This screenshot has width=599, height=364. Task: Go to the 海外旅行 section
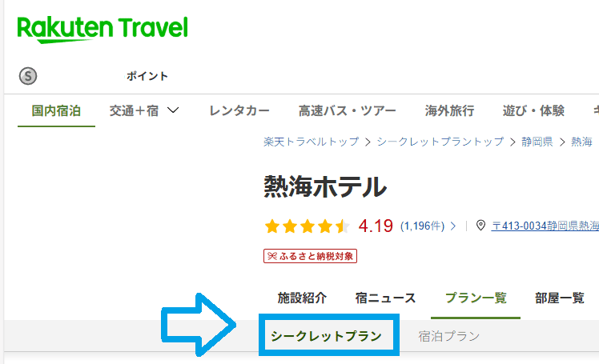click(x=449, y=111)
